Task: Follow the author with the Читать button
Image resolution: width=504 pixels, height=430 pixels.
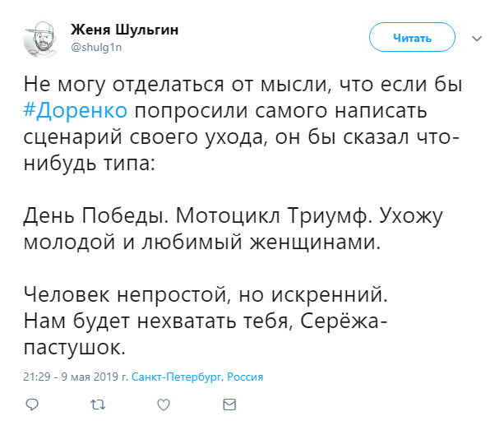Action: [412, 37]
